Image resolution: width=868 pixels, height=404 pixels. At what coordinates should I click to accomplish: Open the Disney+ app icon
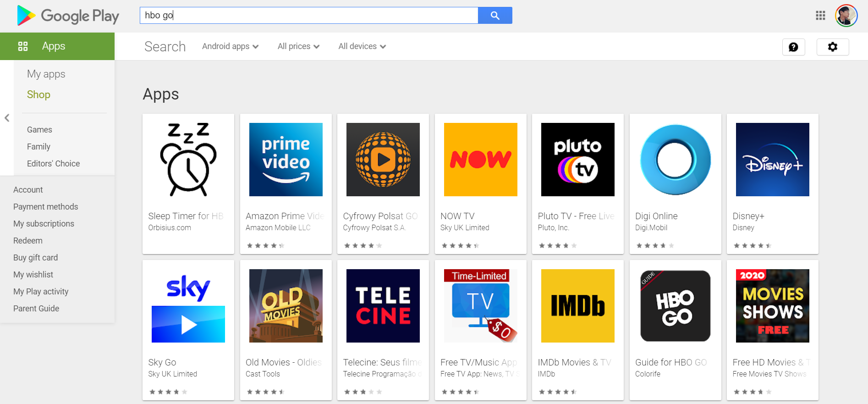pos(773,160)
